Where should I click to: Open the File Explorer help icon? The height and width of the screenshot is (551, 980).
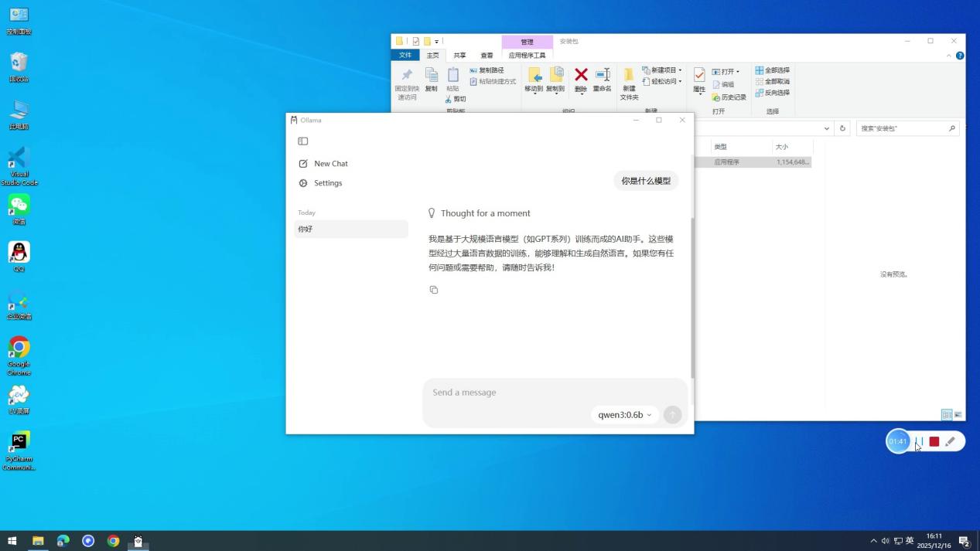(960, 56)
